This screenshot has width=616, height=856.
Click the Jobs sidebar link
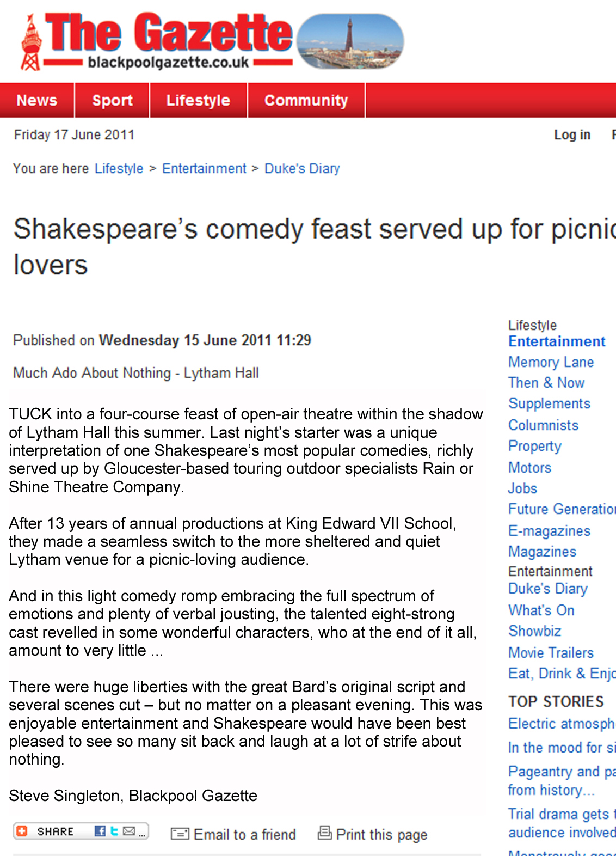(x=522, y=488)
